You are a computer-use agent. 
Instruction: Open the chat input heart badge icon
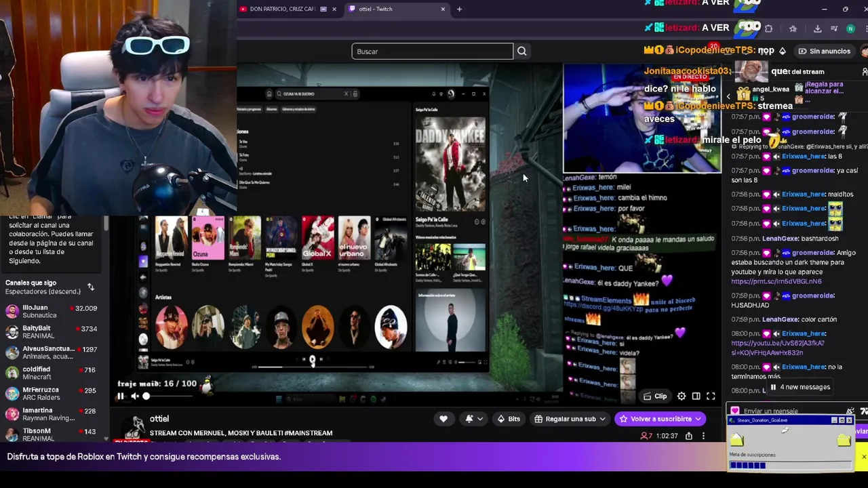(x=734, y=411)
